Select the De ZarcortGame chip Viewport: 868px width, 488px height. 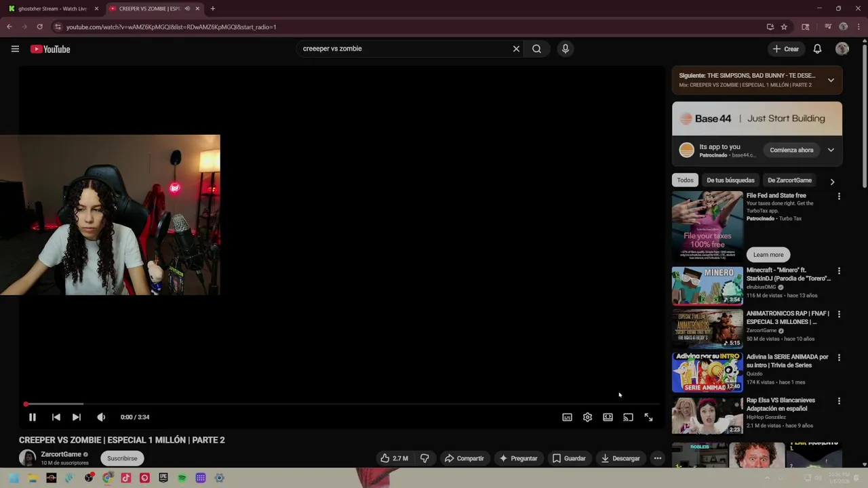789,180
